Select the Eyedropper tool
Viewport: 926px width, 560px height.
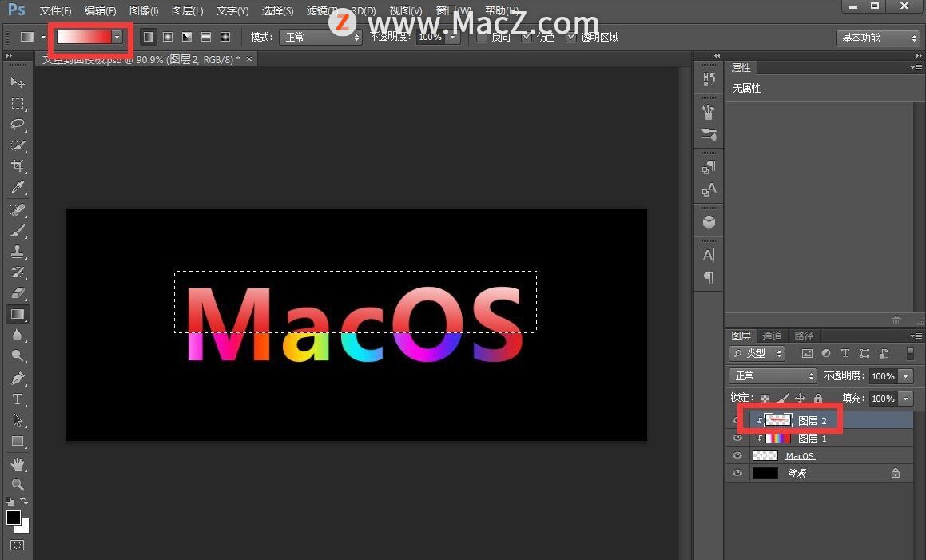[x=18, y=187]
